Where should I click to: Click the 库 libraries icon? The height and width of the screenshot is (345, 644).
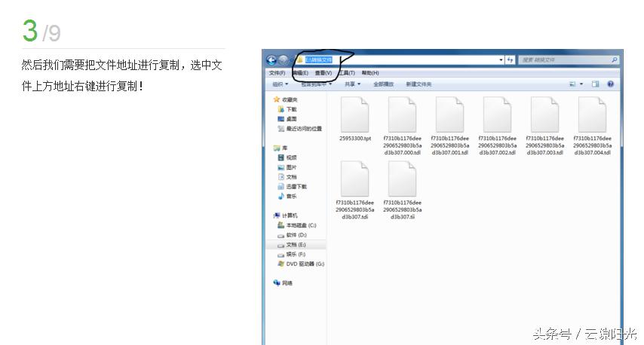click(277, 148)
